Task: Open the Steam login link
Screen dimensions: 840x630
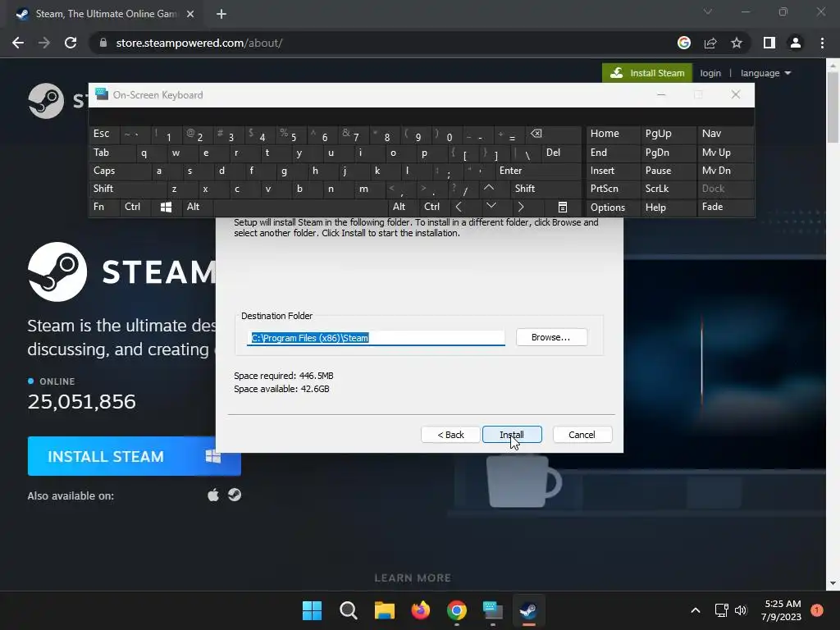Action: click(710, 73)
